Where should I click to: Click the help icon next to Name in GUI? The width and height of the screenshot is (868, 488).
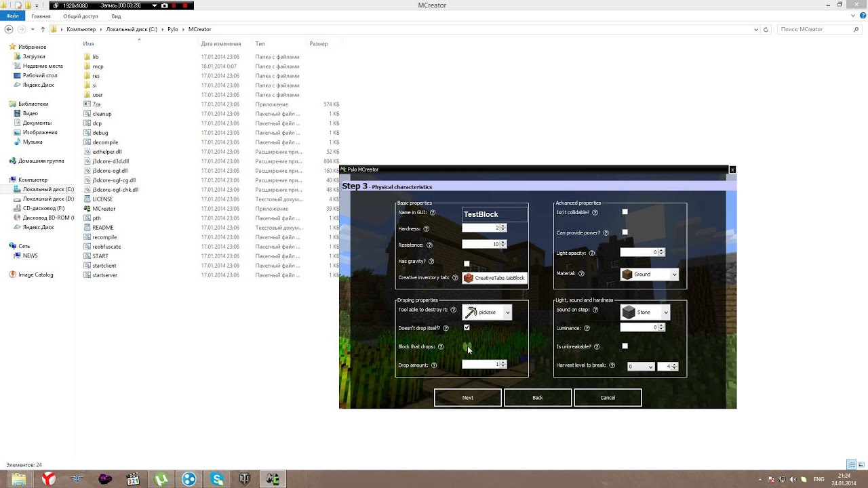click(433, 213)
